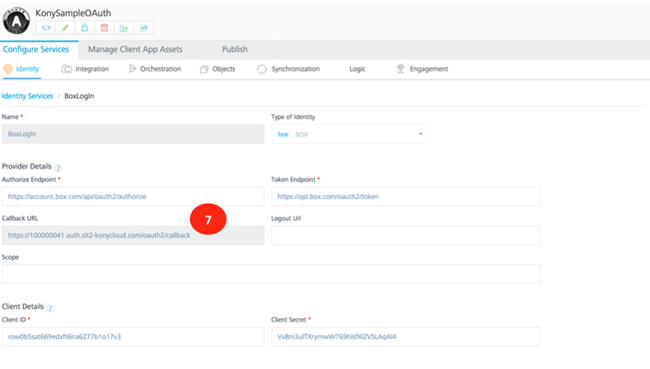Click into the Scope input field
The width and height of the screenshot is (650, 369).
[x=271, y=274]
